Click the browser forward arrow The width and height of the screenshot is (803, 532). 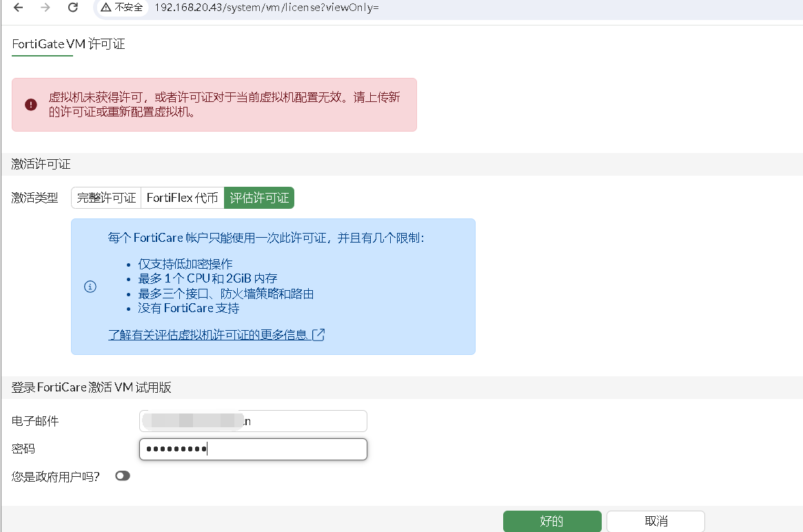(x=45, y=7)
